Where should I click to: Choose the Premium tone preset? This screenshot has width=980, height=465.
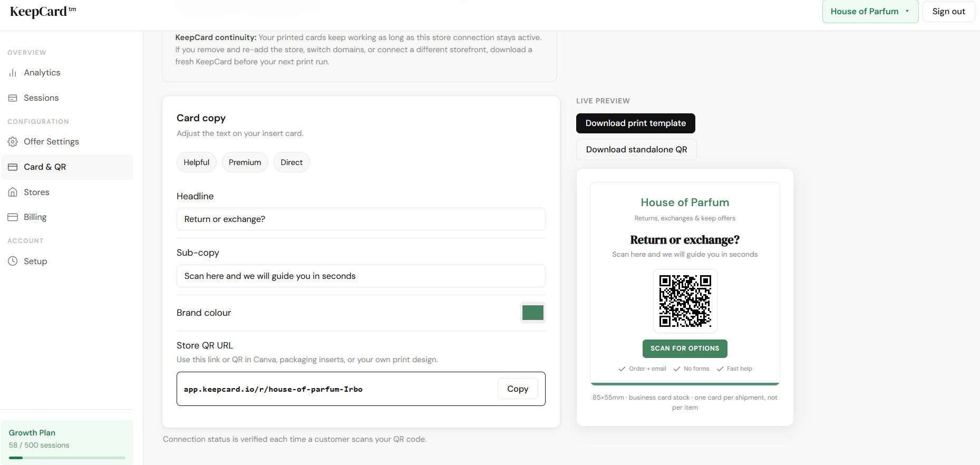[x=245, y=162]
